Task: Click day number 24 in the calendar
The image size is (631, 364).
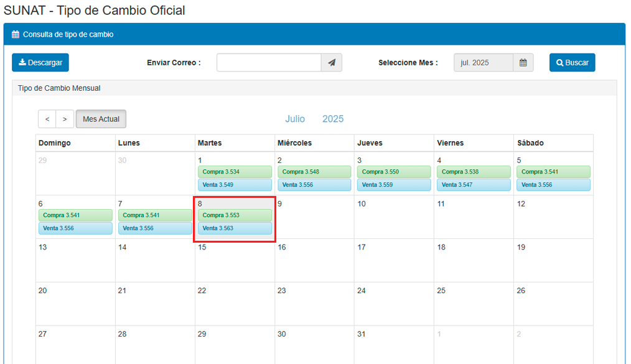Action: click(362, 291)
